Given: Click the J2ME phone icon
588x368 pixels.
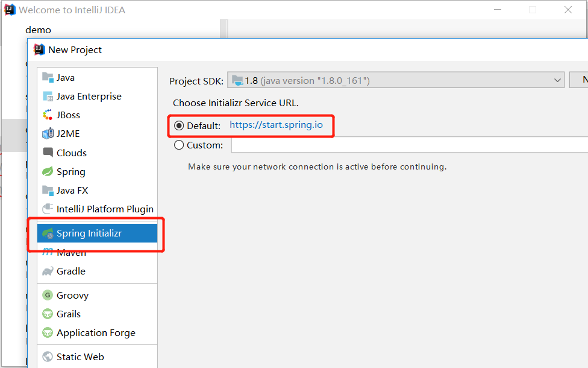Looking at the screenshot, I should pos(48,134).
